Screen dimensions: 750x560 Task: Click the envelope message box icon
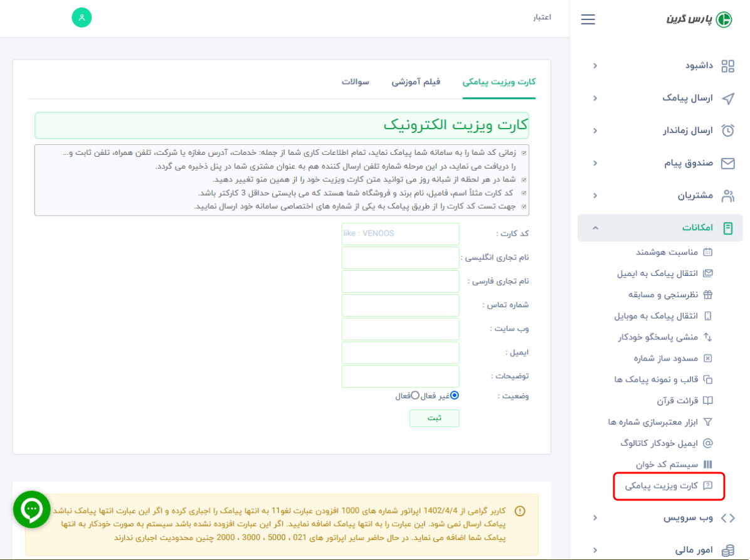pos(727,163)
